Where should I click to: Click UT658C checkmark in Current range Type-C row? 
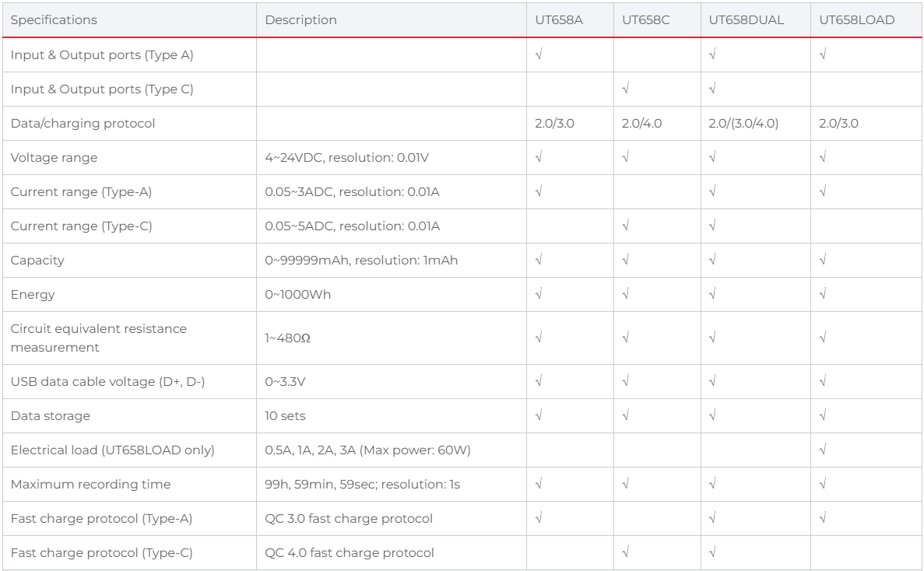(x=626, y=226)
